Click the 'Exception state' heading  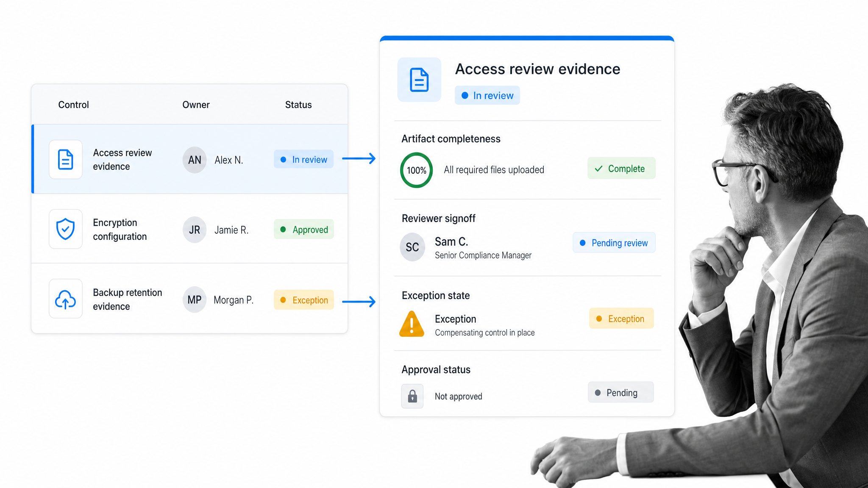point(436,296)
